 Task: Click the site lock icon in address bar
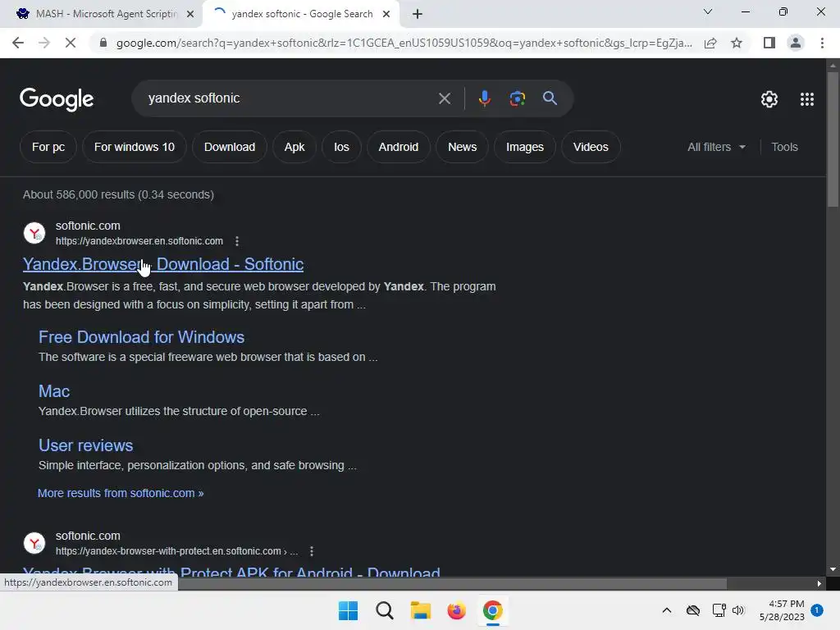(103, 43)
